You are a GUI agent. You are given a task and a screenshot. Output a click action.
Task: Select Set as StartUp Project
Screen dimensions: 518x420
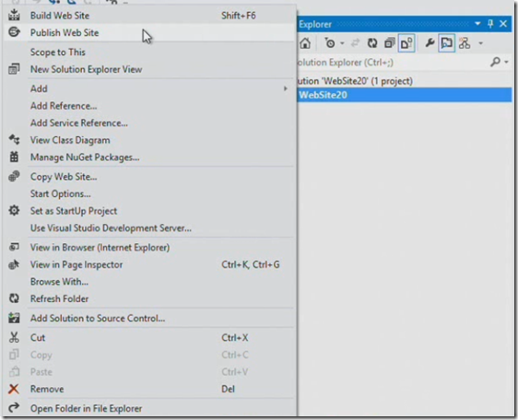tap(148, 211)
